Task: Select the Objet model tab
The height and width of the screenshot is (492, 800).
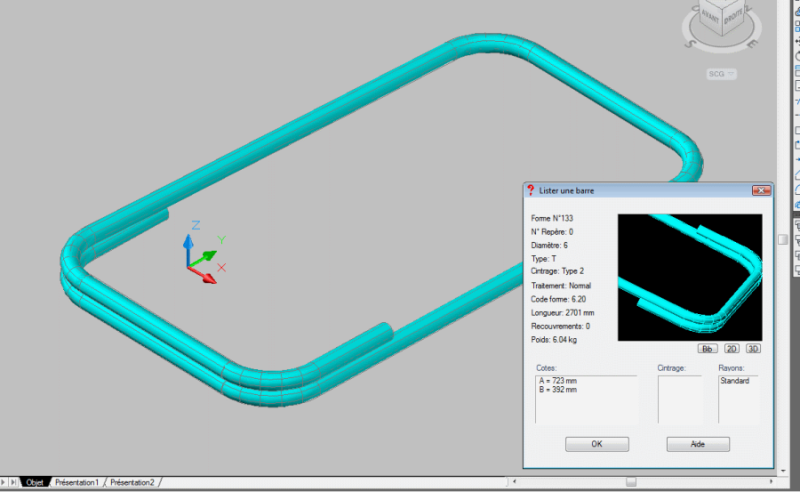Action: coord(36,483)
